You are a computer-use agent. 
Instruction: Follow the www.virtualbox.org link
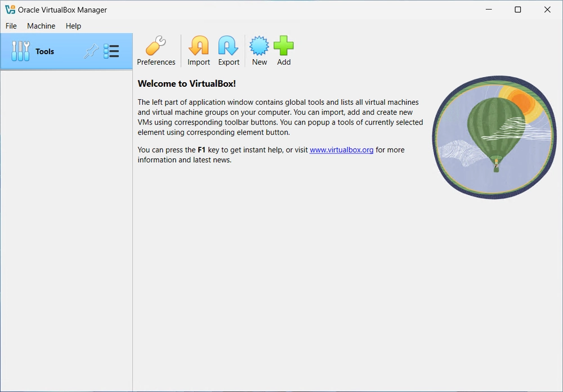point(342,150)
